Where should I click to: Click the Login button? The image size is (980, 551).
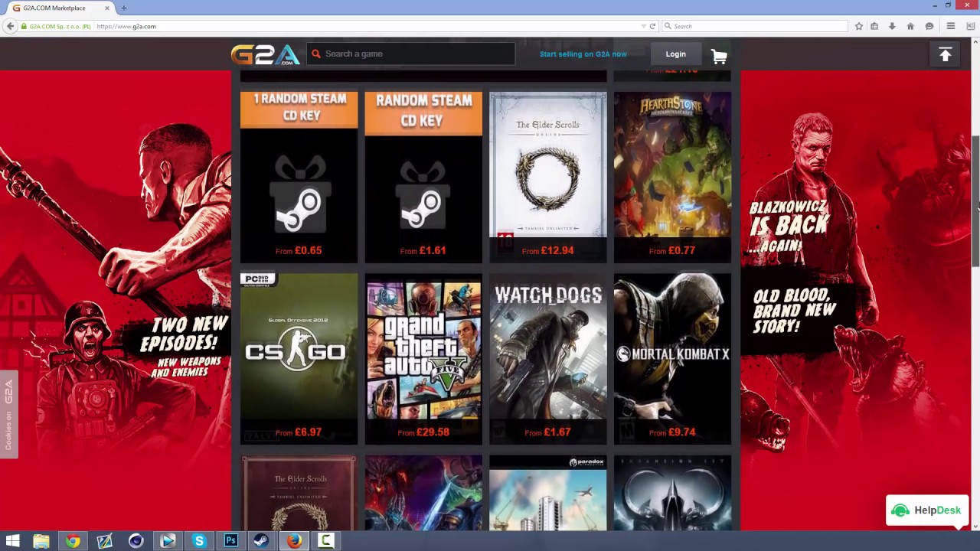coord(675,54)
